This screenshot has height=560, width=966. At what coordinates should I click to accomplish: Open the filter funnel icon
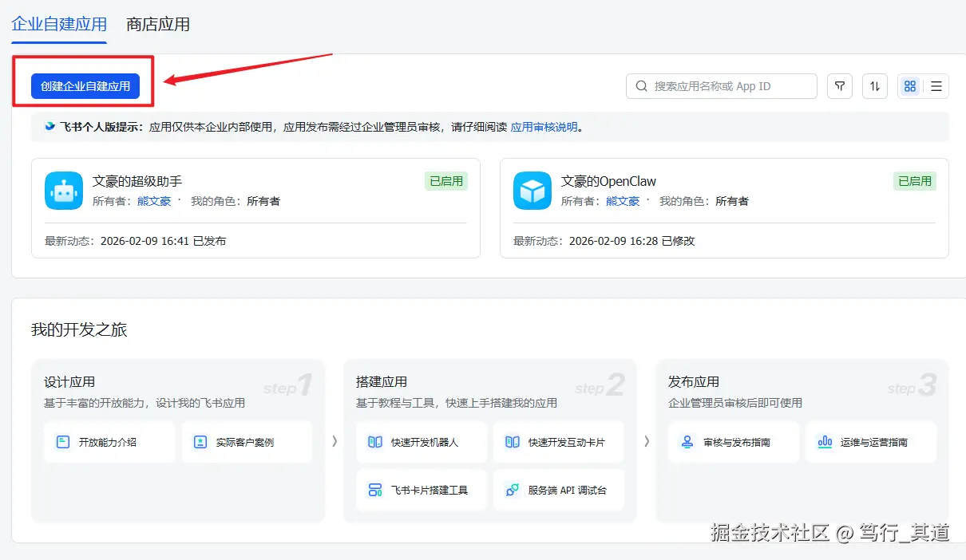840,86
